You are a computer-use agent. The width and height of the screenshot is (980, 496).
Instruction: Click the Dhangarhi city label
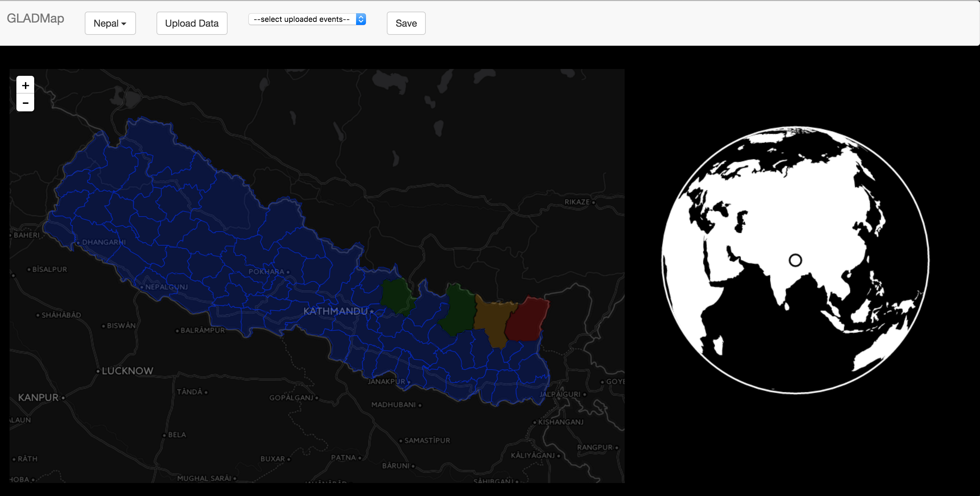[x=104, y=242]
